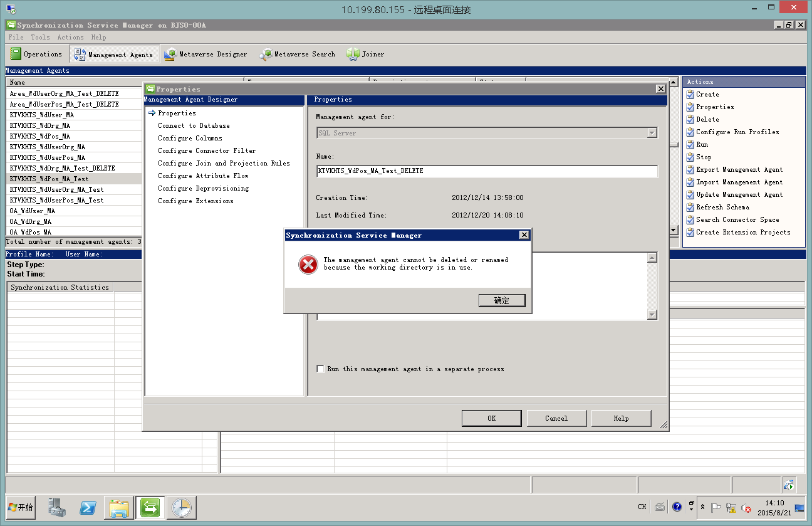Image resolution: width=812 pixels, height=526 pixels.
Task: Click the agent Name input field
Action: point(487,171)
